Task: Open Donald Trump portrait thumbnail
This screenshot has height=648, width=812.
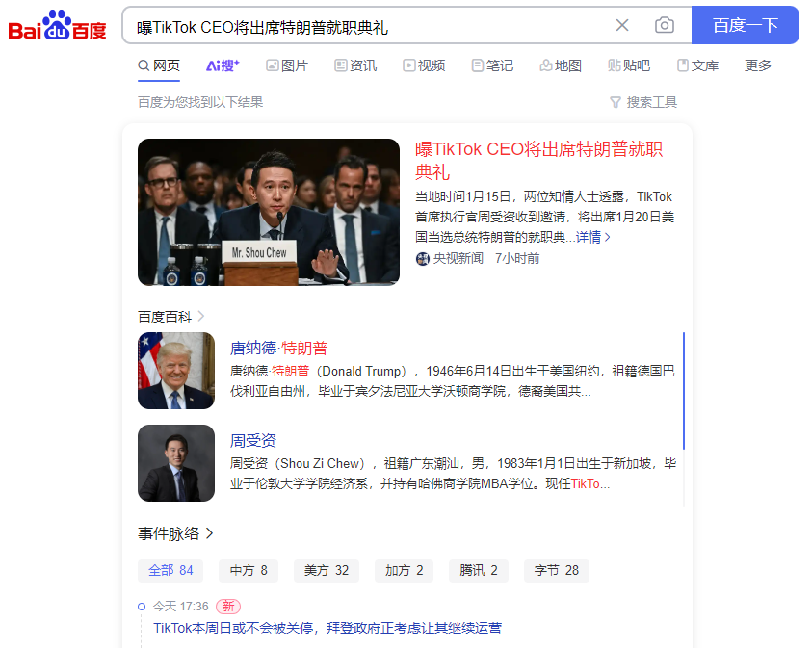Action: pos(176,371)
